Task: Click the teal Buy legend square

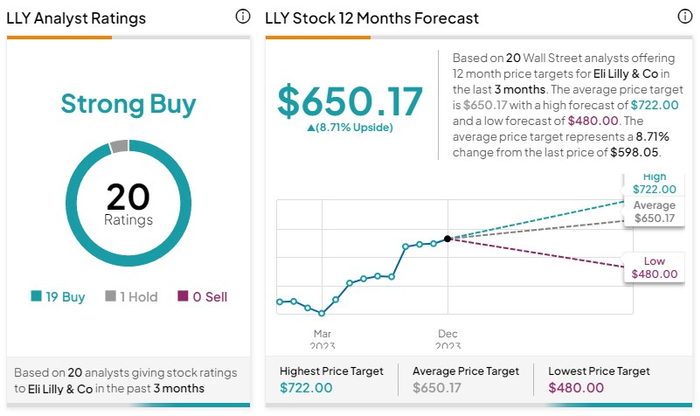Action: pyautogui.click(x=37, y=296)
